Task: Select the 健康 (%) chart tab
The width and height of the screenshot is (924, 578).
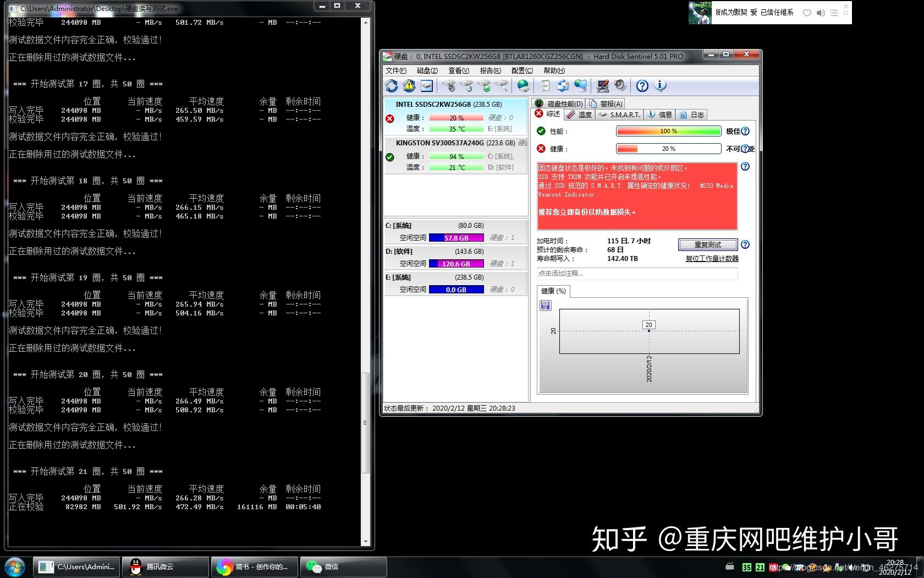Action: tap(553, 291)
